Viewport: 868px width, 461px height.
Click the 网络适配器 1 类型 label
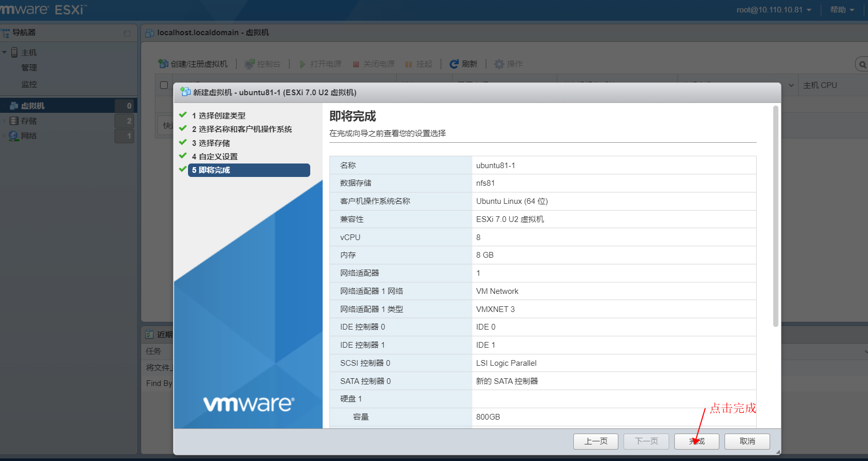pyautogui.click(x=371, y=309)
